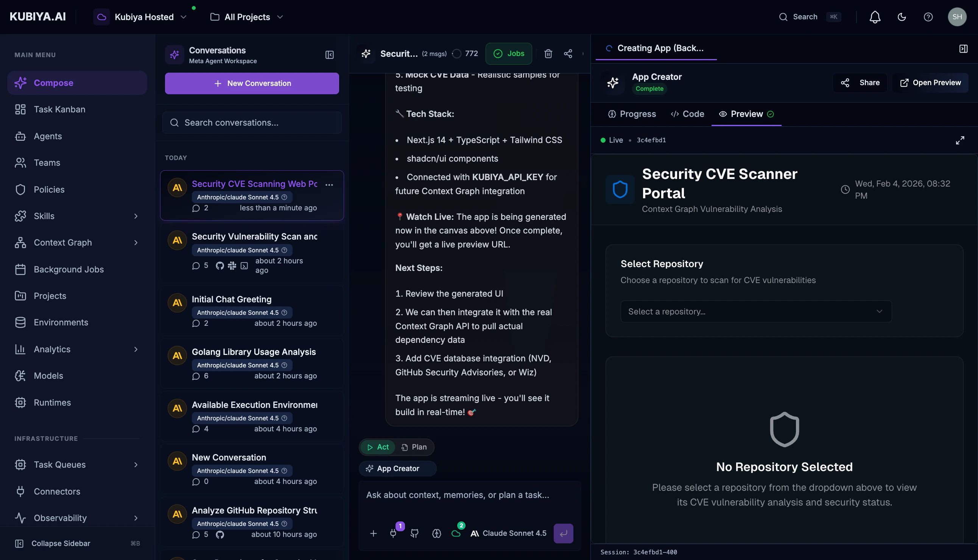Open the All Projects dropdown
Screen dimensions: 978x560
[x=246, y=17]
